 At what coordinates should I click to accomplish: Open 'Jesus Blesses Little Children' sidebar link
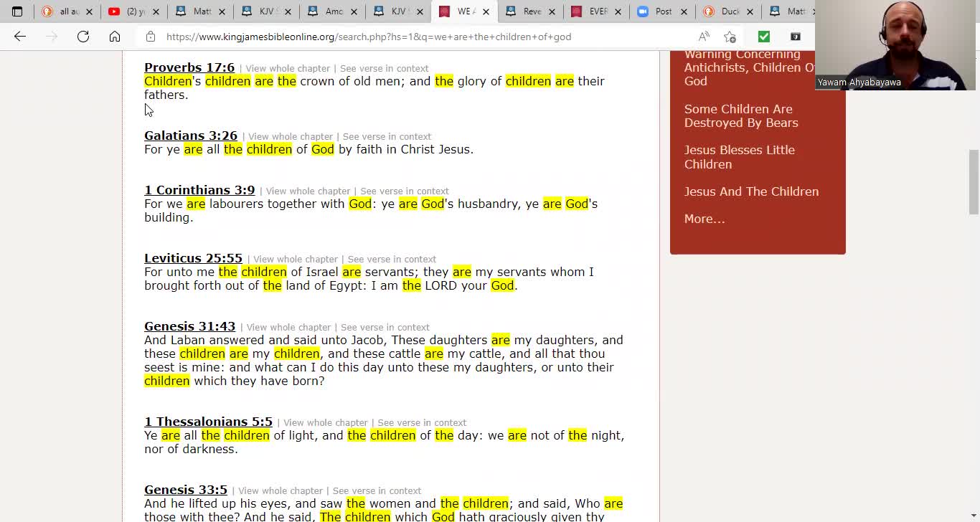point(740,157)
